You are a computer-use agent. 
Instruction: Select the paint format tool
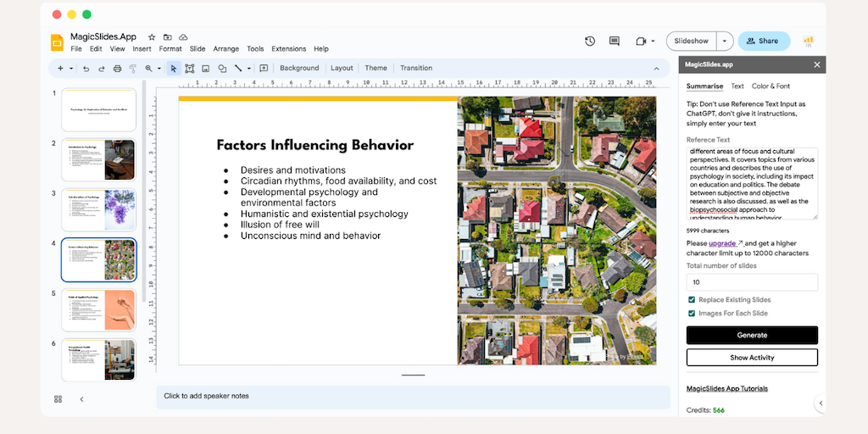[132, 69]
